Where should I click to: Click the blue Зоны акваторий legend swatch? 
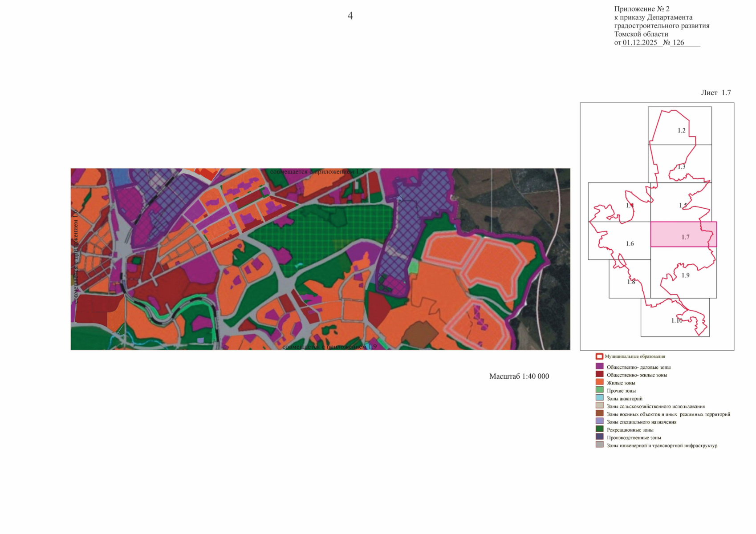(x=599, y=398)
